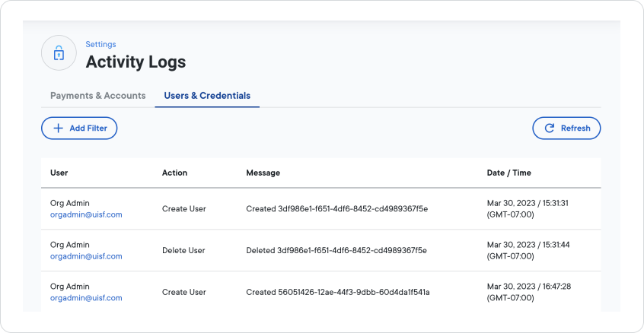Select the Deleted 3df986e1 message text

[x=336, y=250]
